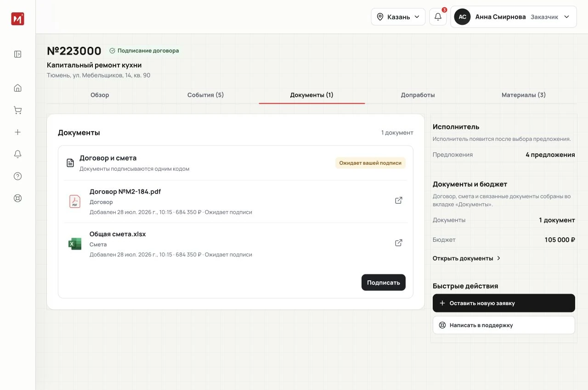
Task: Click the Исполнитель section heading
Action: tap(456, 127)
